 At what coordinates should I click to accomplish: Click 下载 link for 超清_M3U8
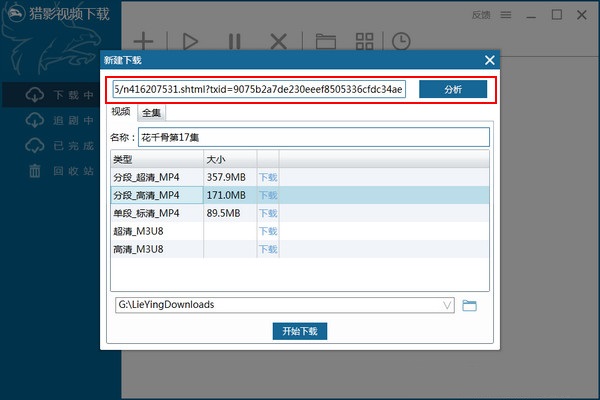pos(268,231)
